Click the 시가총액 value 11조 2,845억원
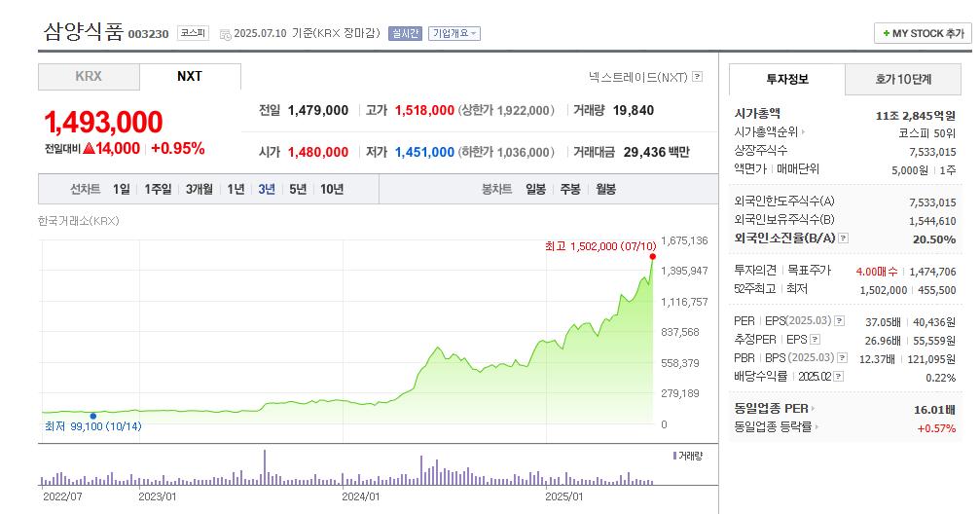This screenshot has height=514, width=980. 916,116
